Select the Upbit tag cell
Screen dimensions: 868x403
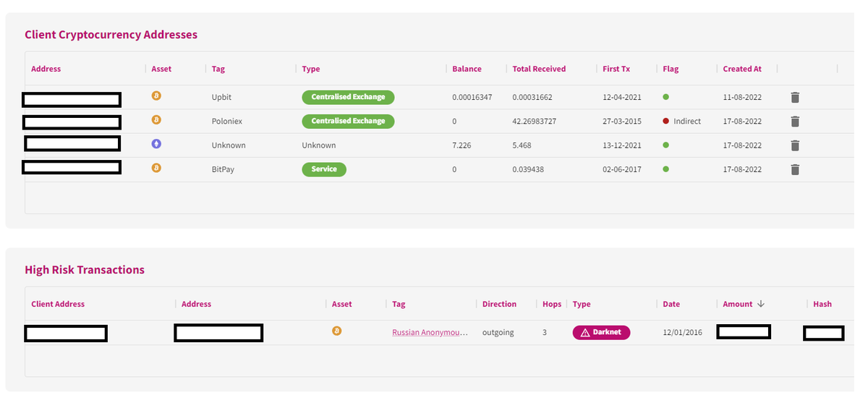pyautogui.click(x=221, y=97)
